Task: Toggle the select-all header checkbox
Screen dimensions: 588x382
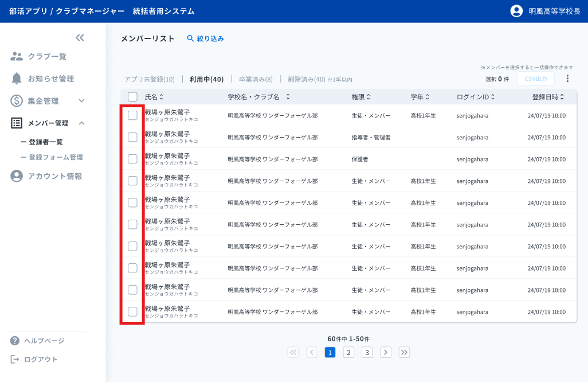Action: tap(132, 97)
